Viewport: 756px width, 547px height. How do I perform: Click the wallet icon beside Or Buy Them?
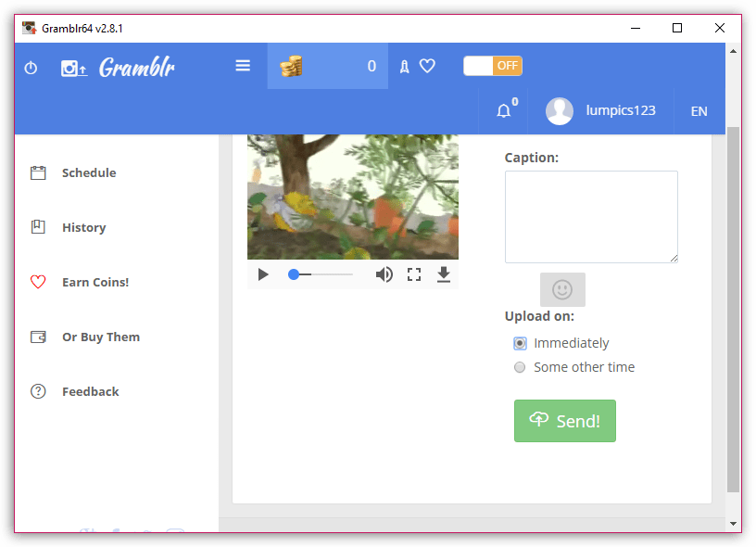38,337
